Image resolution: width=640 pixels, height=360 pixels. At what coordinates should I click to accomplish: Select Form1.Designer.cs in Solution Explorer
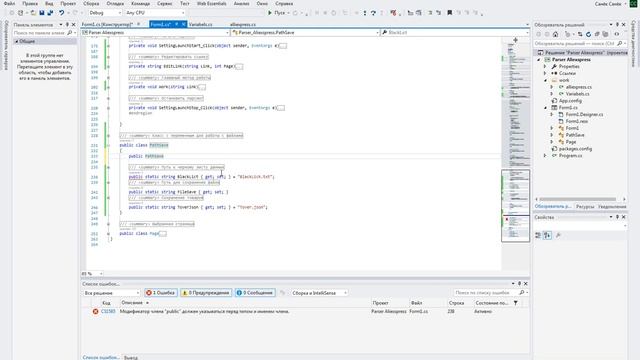[584, 115]
